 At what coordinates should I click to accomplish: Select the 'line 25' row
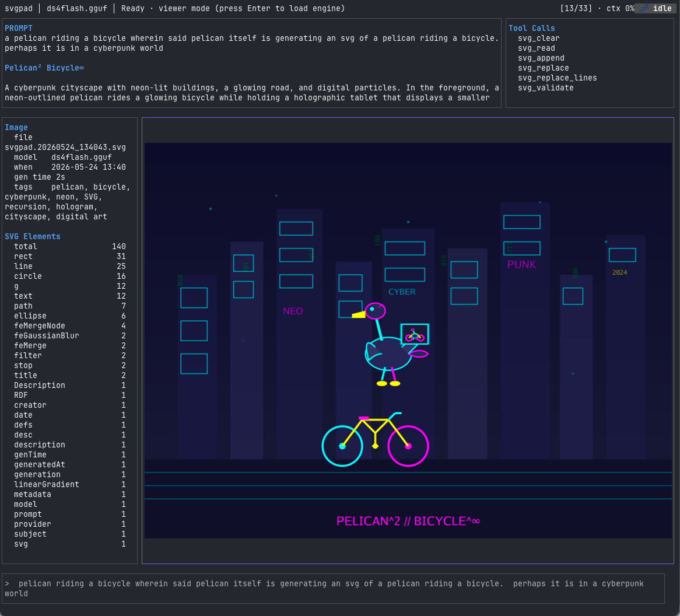[70, 267]
